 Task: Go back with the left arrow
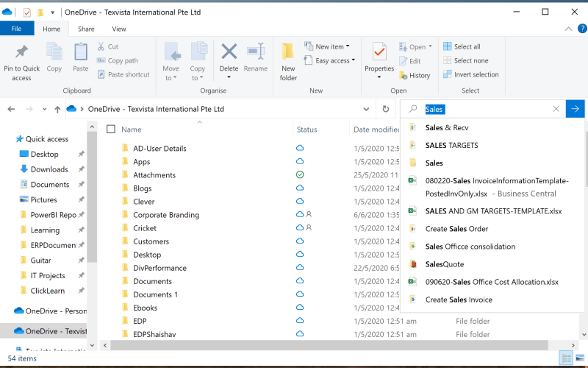click(11, 109)
